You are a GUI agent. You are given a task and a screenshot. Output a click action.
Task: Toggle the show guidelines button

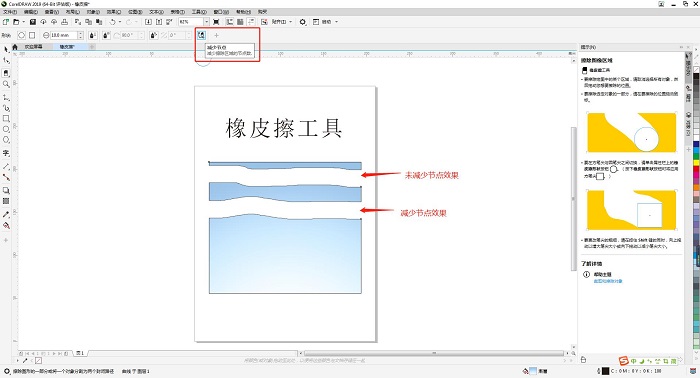click(x=251, y=22)
